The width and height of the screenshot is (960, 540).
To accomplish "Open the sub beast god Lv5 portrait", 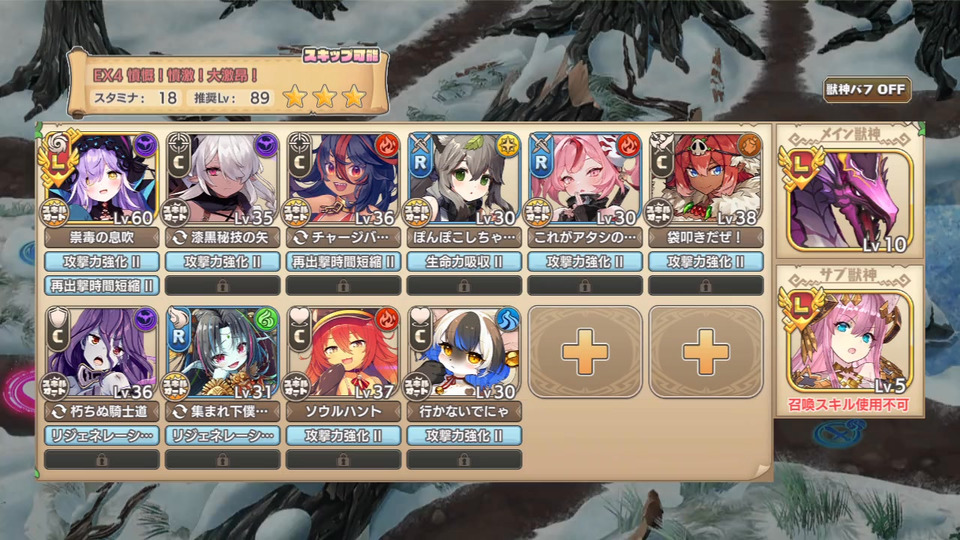I will [850, 341].
